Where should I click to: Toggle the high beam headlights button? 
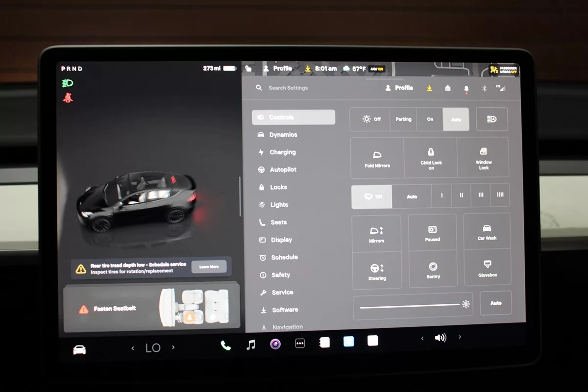491,119
